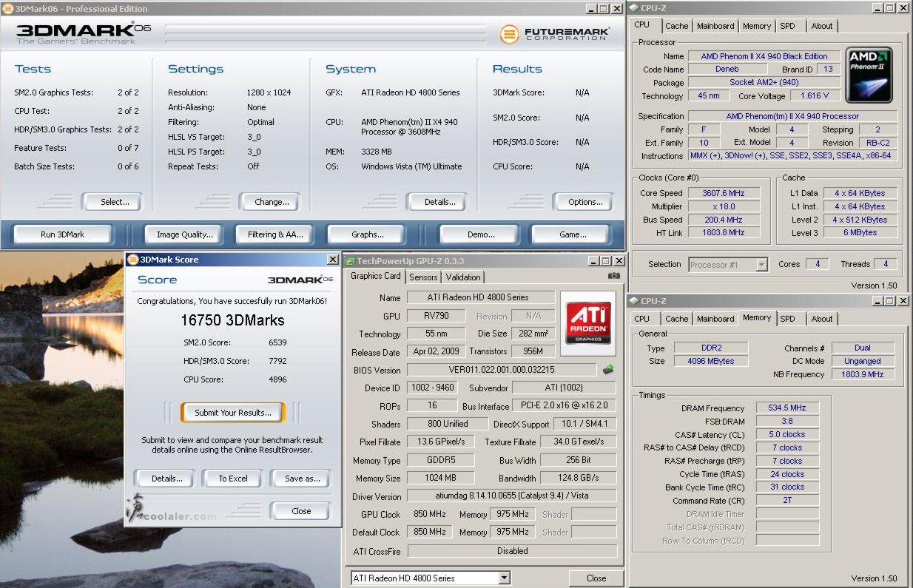The width and height of the screenshot is (913, 588).
Task: Click the NB Frequency 1803.9 MHz value
Action: tap(863, 374)
